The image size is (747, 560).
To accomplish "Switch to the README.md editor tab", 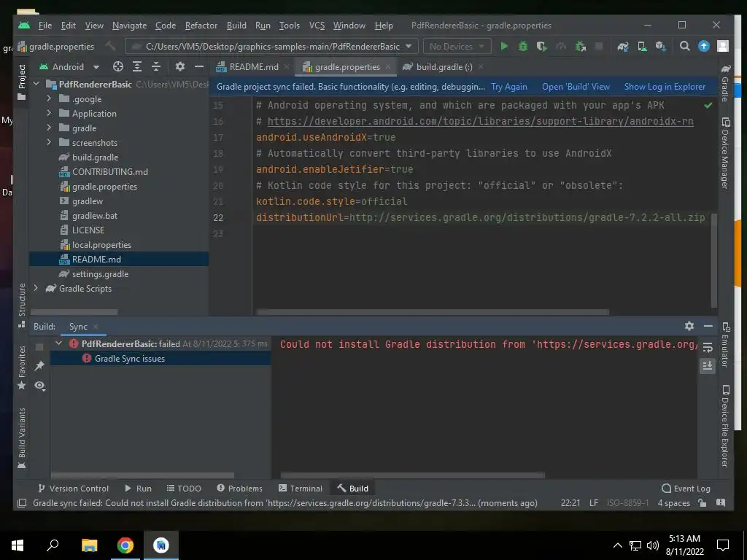I will point(253,66).
